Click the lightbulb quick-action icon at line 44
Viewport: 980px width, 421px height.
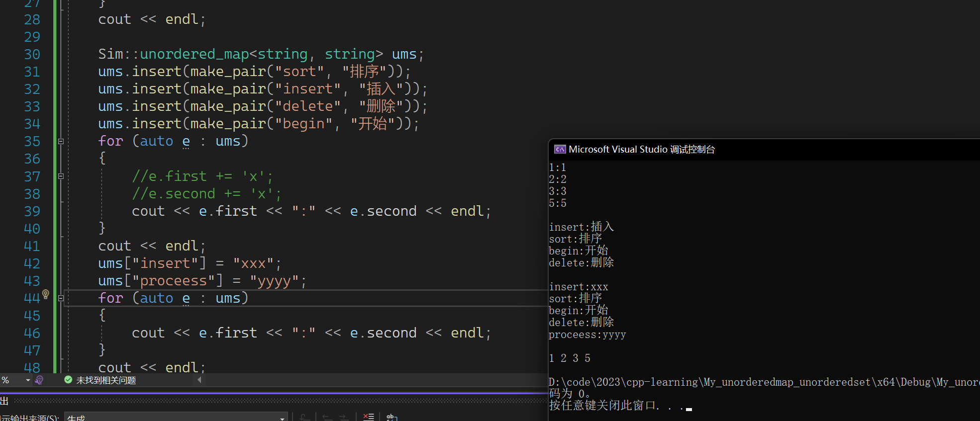[46, 294]
